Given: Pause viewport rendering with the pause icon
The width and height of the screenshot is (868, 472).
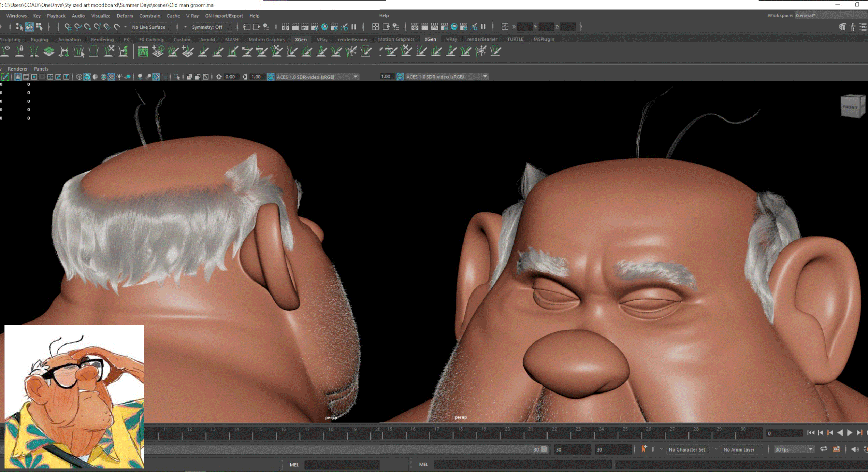Looking at the screenshot, I should tap(354, 27).
